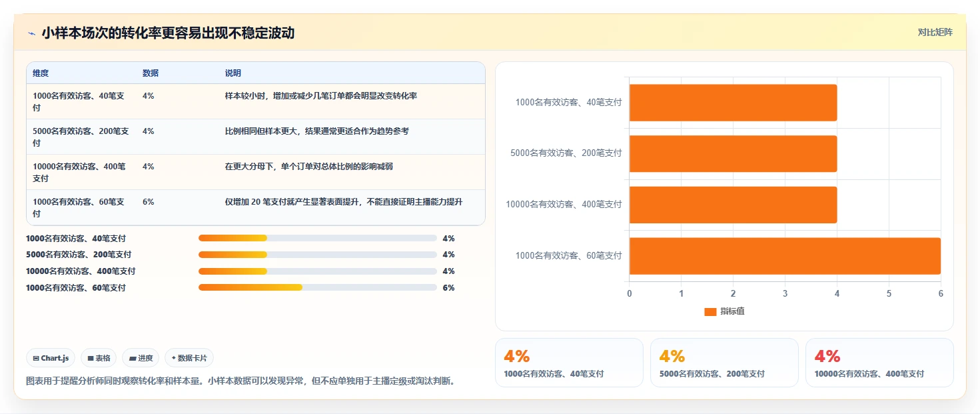Click progress bar for 1000名有效访客、60笔支付

coord(317,288)
